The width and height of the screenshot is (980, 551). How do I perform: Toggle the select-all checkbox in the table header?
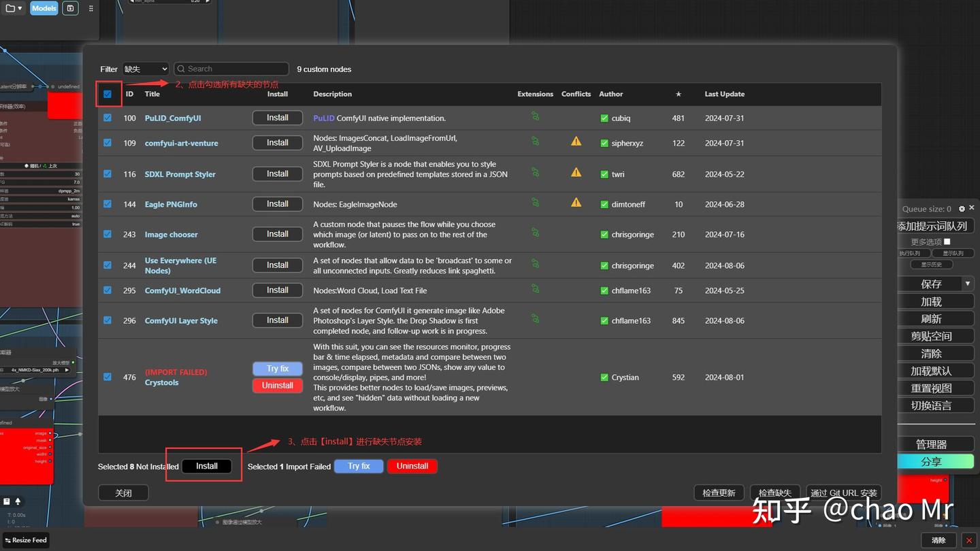pos(108,95)
